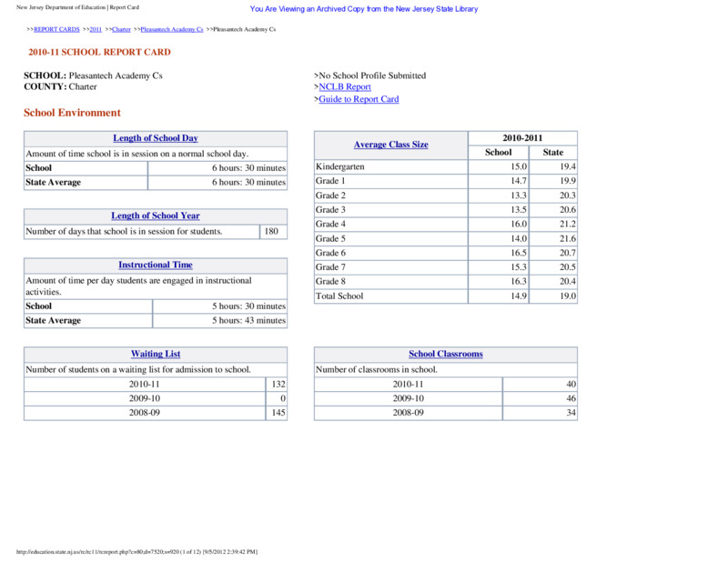Viewport: 728px width, 562px height.
Task: Open the Length of School Day link
Action: [156, 138]
